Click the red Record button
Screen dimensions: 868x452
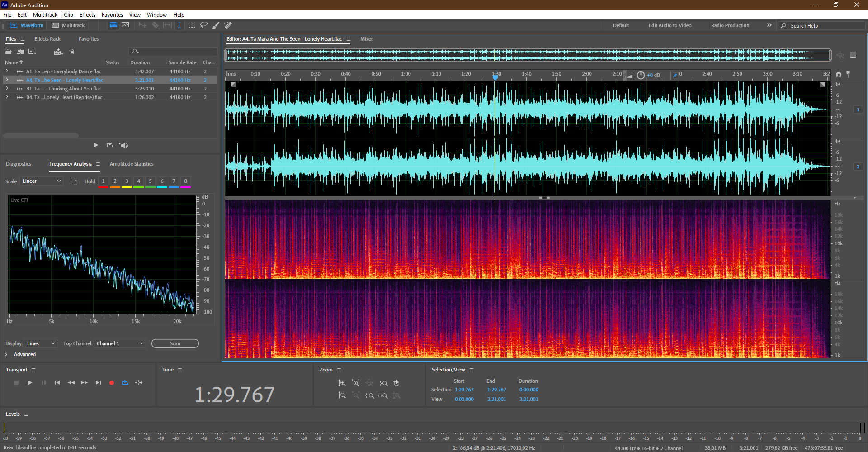click(112, 383)
